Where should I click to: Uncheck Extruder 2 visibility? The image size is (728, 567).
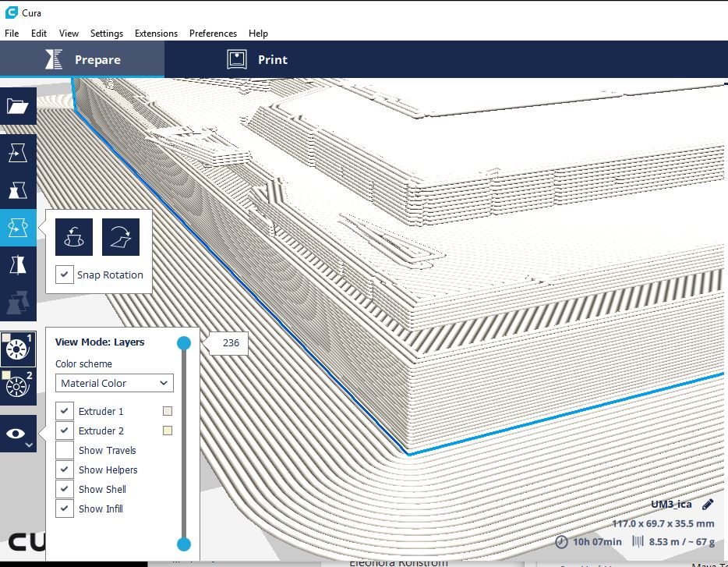pos(64,431)
